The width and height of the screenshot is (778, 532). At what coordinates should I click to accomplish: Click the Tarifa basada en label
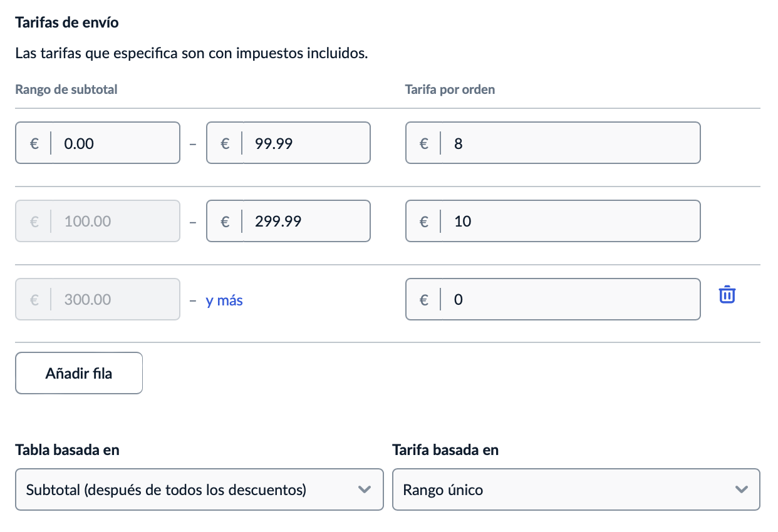pos(445,450)
